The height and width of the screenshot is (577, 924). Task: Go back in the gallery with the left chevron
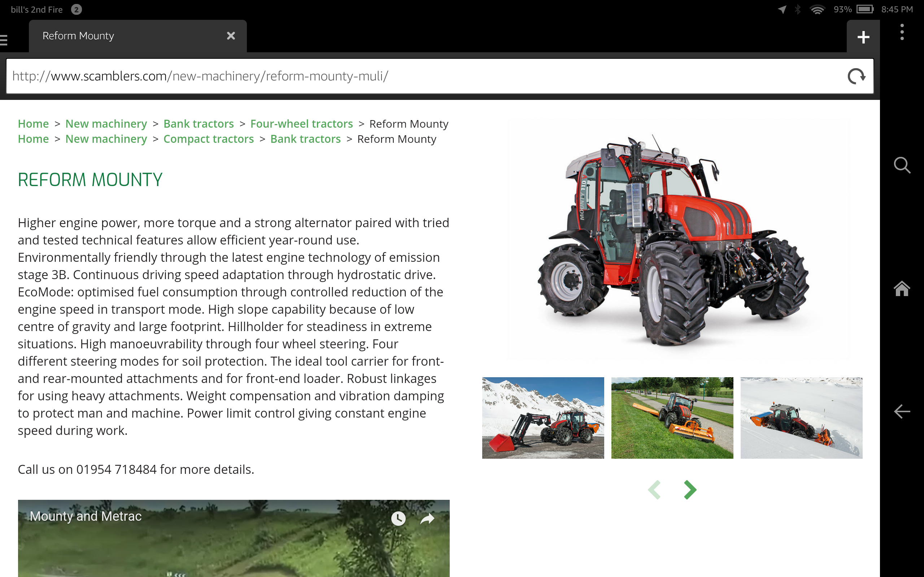pos(654,490)
